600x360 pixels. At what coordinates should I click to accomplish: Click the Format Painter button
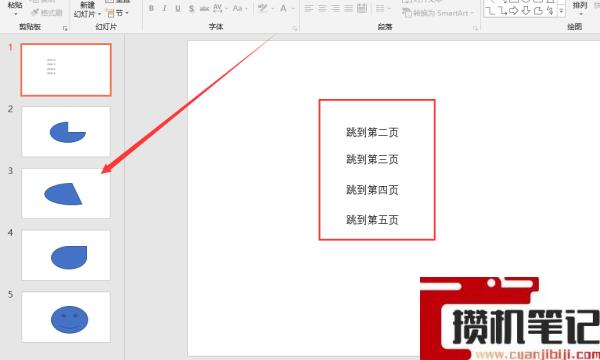tap(46, 13)
